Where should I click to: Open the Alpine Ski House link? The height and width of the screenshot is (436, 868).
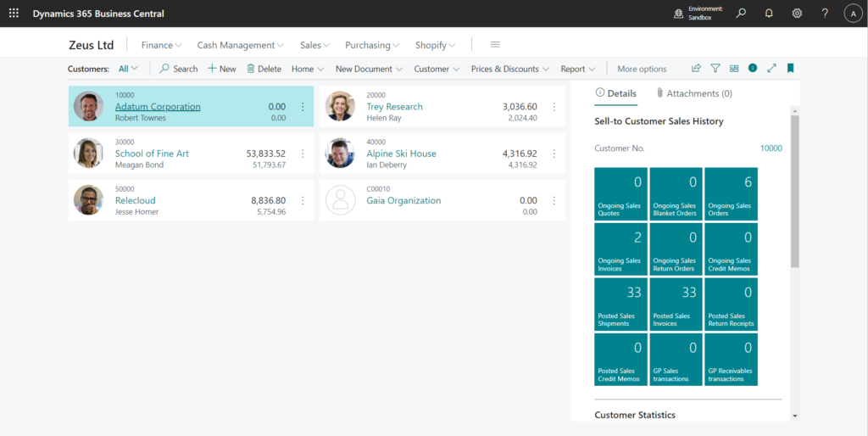[x=401, y=154]
